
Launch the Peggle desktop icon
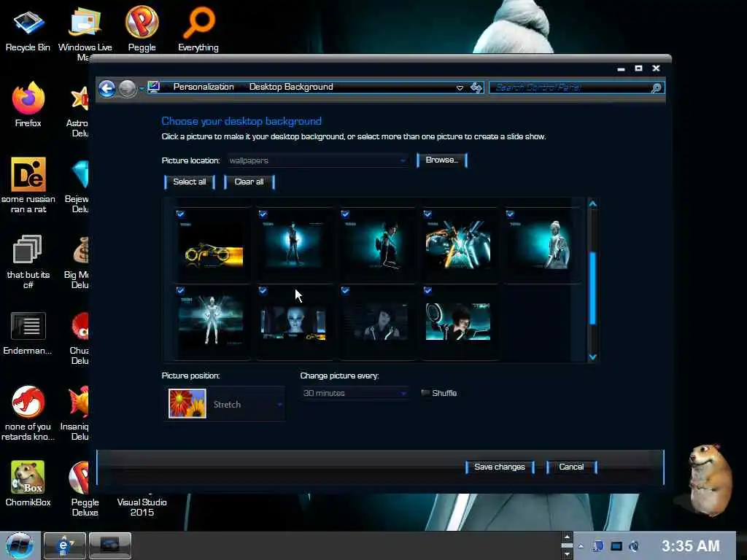point(142,28)
